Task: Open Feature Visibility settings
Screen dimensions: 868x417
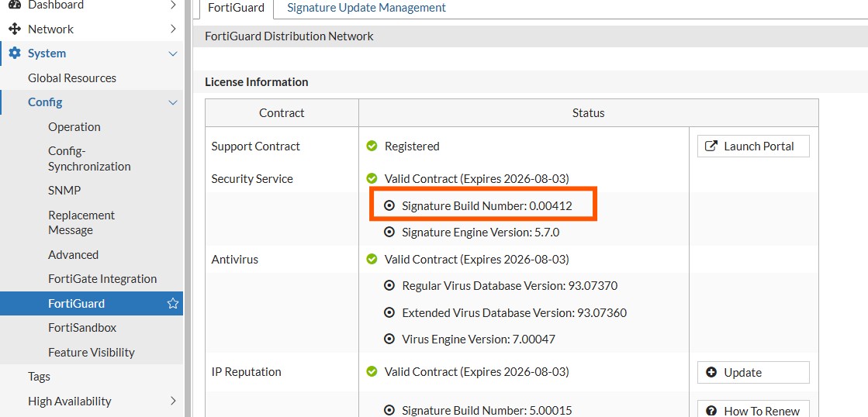Action: [x=92, y=353]
